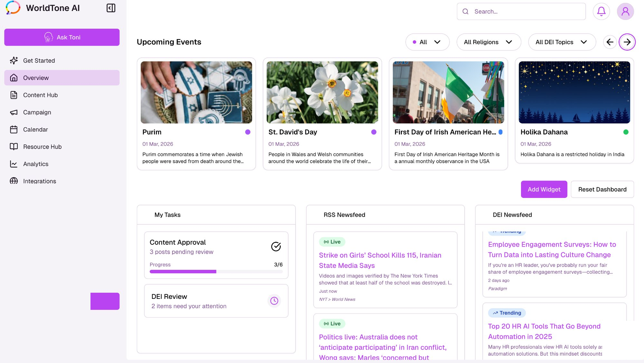Click Live badge on Australia politics story
The height and width of the screenshot is (363, 644).
coord(332,324)
